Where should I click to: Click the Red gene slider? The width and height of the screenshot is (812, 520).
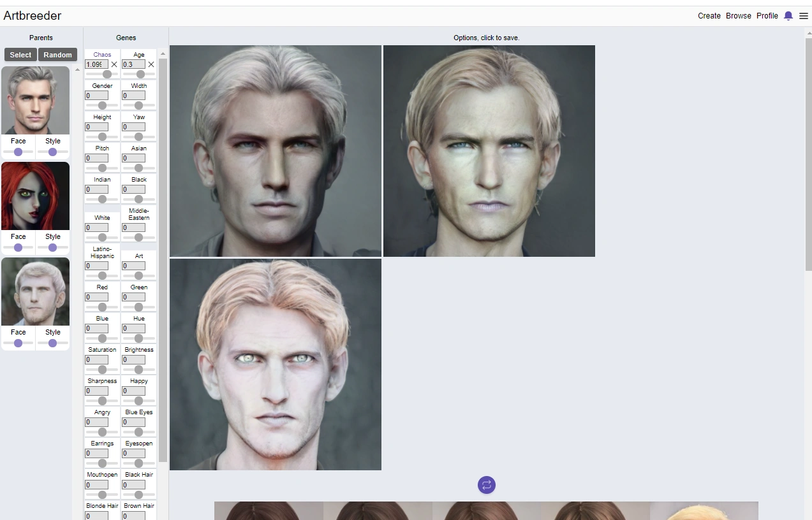pyautogui.click(x=102, y=307)
